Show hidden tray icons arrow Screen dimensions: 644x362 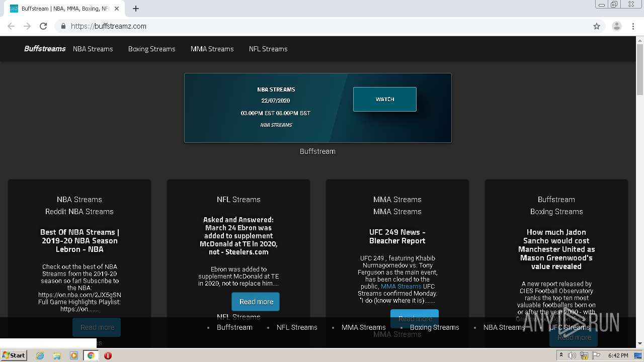coord(561,355)
